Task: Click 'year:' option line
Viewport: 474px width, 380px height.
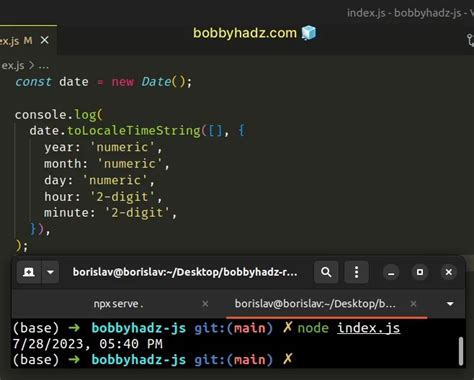Action: point(103,147)
